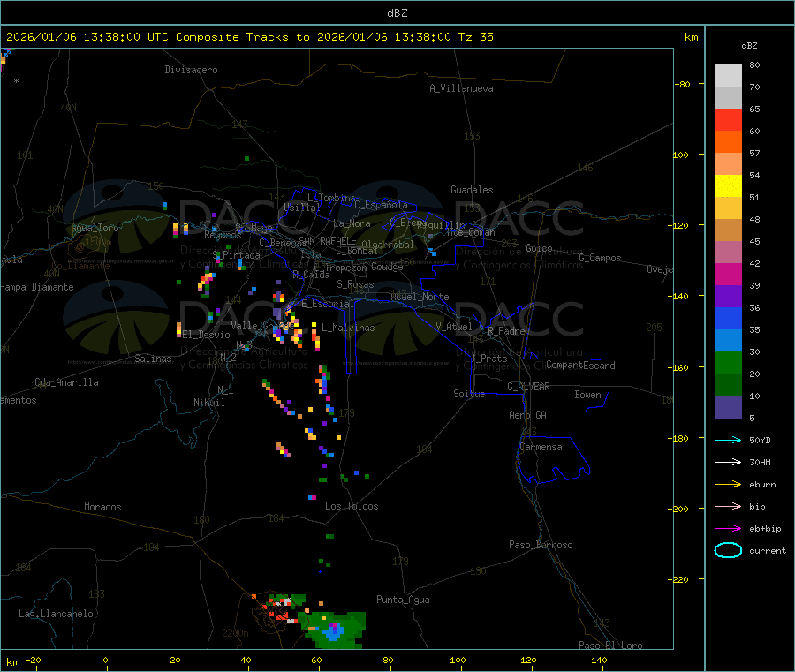Click the V_Atuel map label

(x=454, y=327)
